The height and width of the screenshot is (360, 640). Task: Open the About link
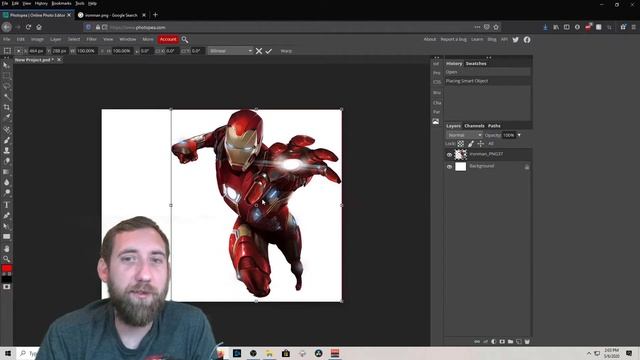pyautogui.click(x=429, y=40)
